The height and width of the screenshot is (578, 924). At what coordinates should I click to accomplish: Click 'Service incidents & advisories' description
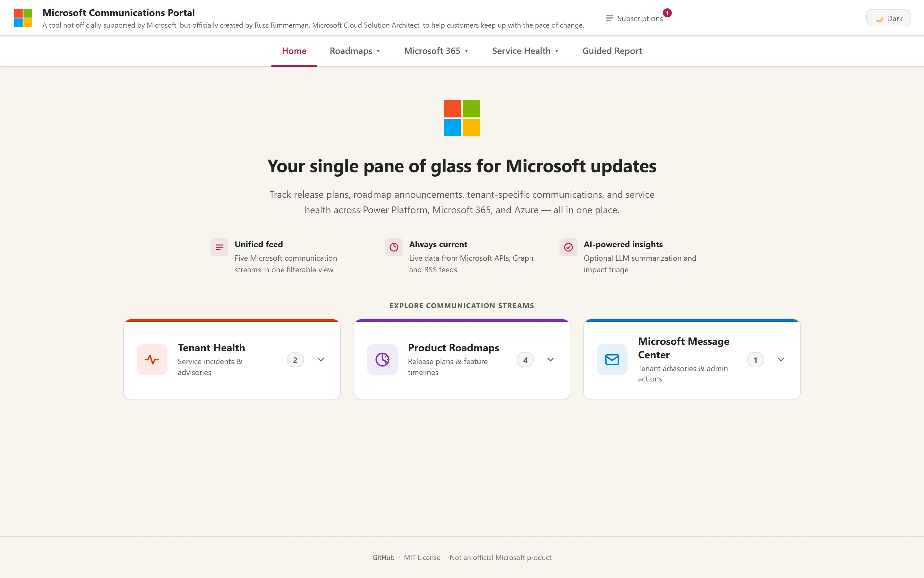pyautogui.click(x=210, y=367)
